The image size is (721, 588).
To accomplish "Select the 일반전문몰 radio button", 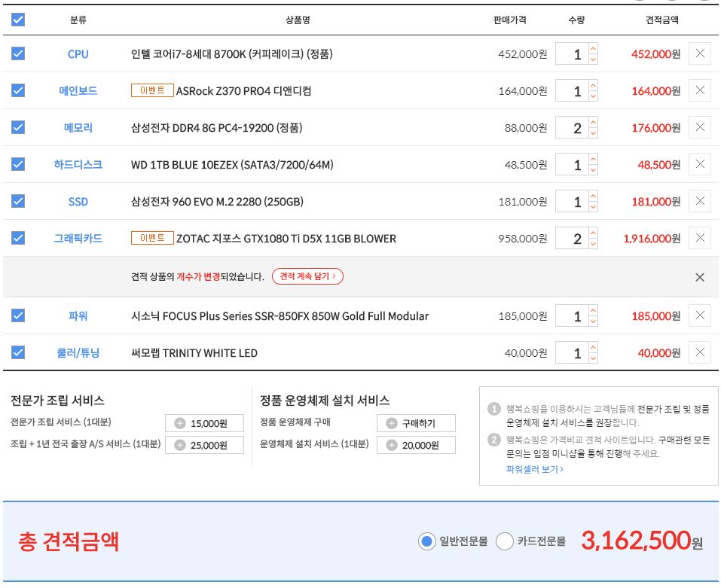I will (x=426, y=541).
